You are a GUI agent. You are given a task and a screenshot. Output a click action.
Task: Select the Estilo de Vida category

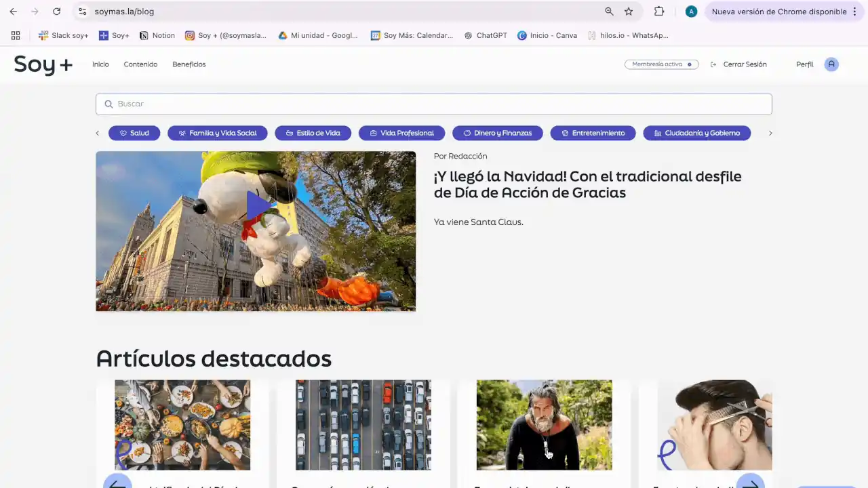(313, 133)
